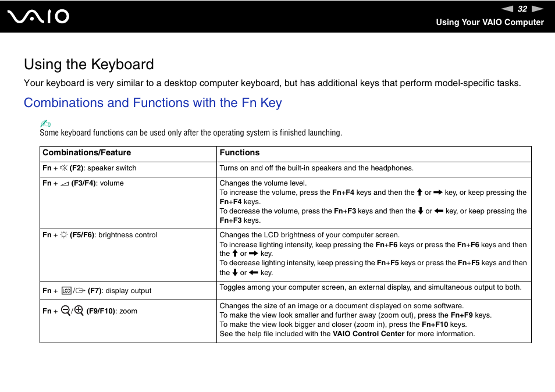Click the VAIO logo
Viewport: 555px width, 392px height.
[x=38, y=17]
